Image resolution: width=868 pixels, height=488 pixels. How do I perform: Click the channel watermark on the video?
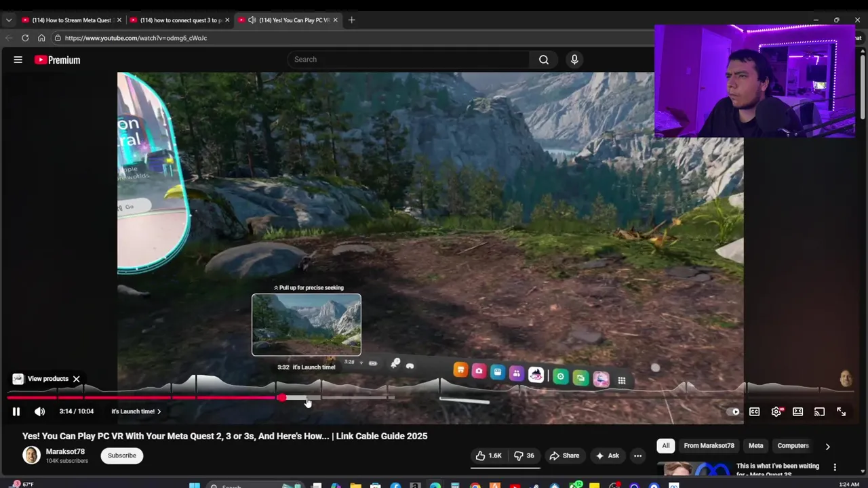(846, 378)
